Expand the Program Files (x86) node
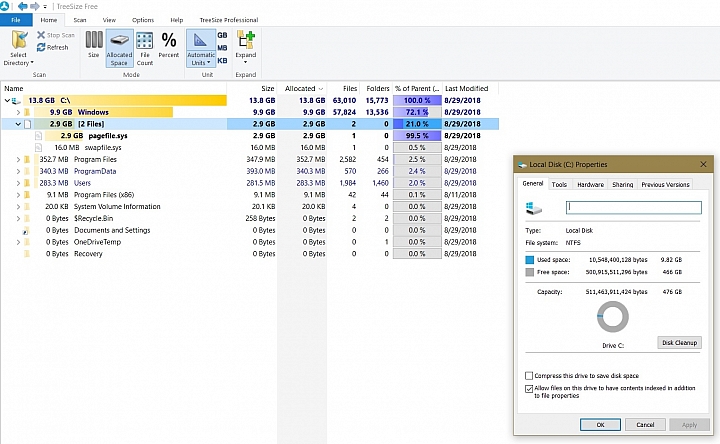 coord(18,195)
